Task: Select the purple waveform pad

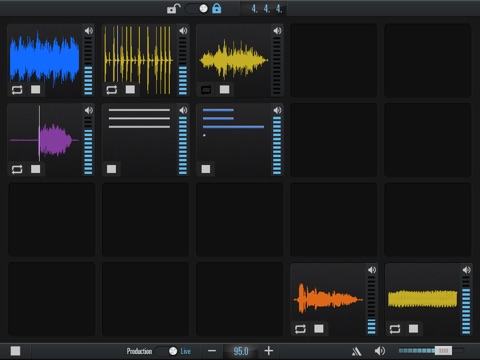Action: tap(45, 139)
